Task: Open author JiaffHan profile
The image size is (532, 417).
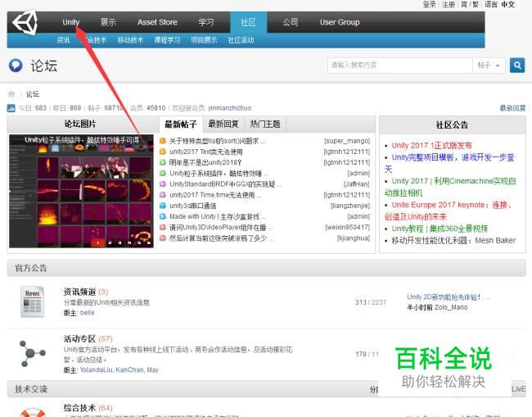Action: 356,184
